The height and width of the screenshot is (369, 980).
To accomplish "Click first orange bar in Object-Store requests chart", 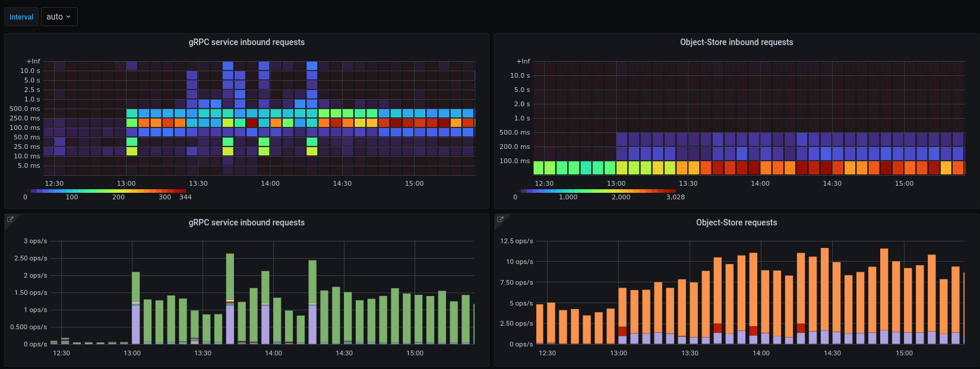I will [x=540, y=324].
